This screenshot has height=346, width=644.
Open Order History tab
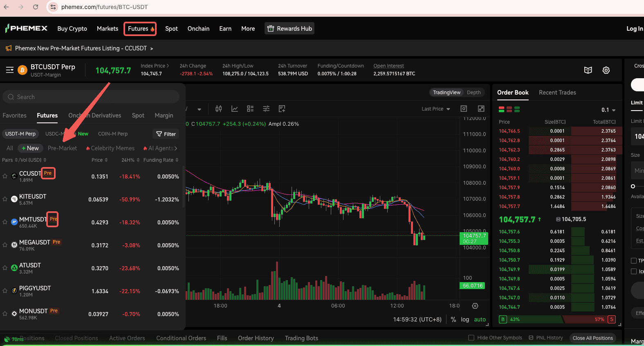click(x=256, y=338)
